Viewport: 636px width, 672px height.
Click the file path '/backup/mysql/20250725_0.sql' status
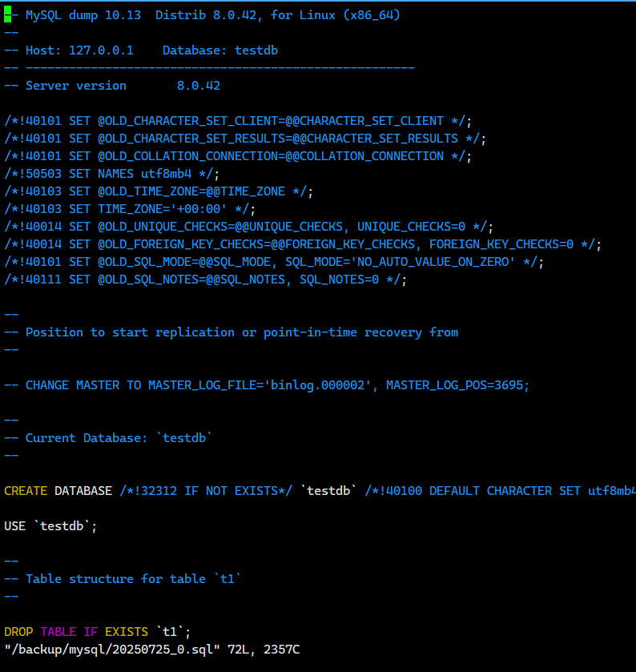pyautogui.click(x=112, y=650)
